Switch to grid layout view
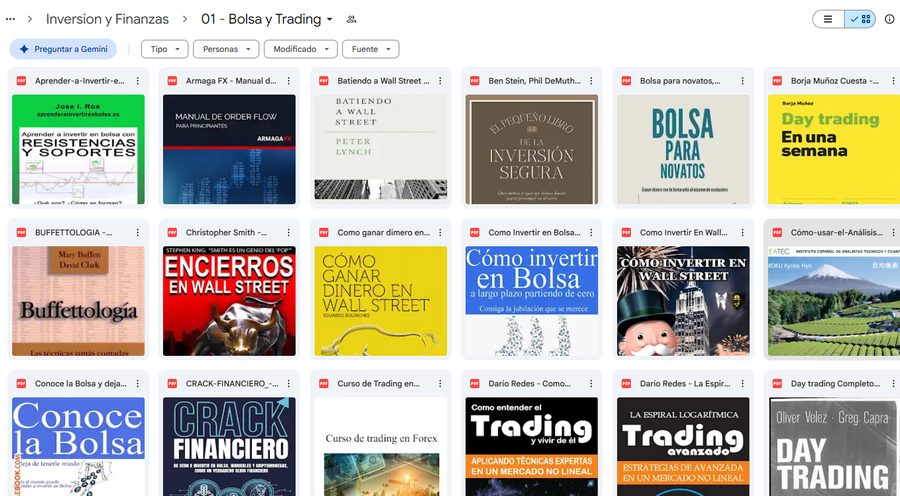The image size is (900, 496). coord(860,19)
